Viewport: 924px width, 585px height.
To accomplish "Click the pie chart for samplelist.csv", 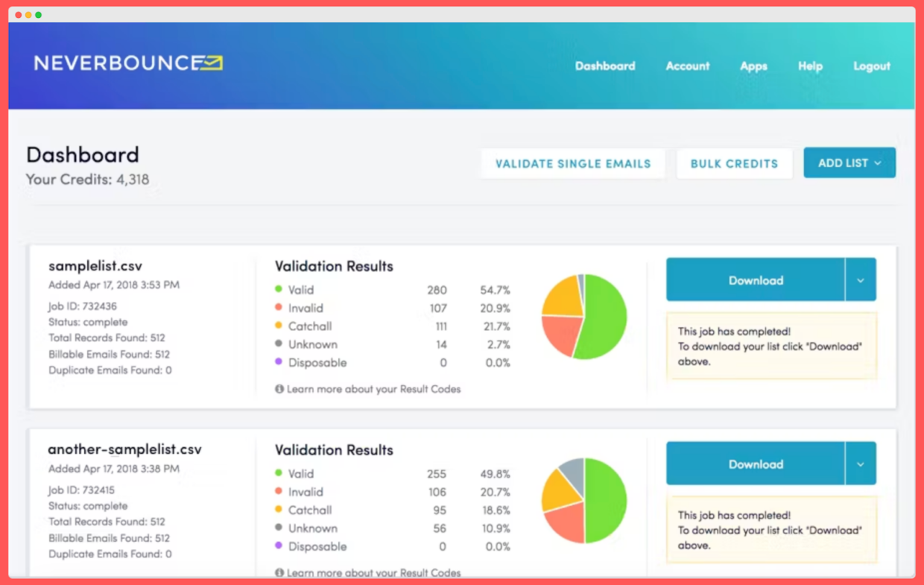I will (x=584, y=317).
